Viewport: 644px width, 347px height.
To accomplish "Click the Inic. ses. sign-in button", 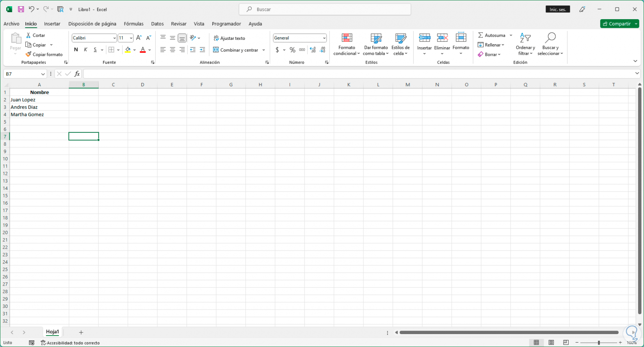I will pos(558,9).
